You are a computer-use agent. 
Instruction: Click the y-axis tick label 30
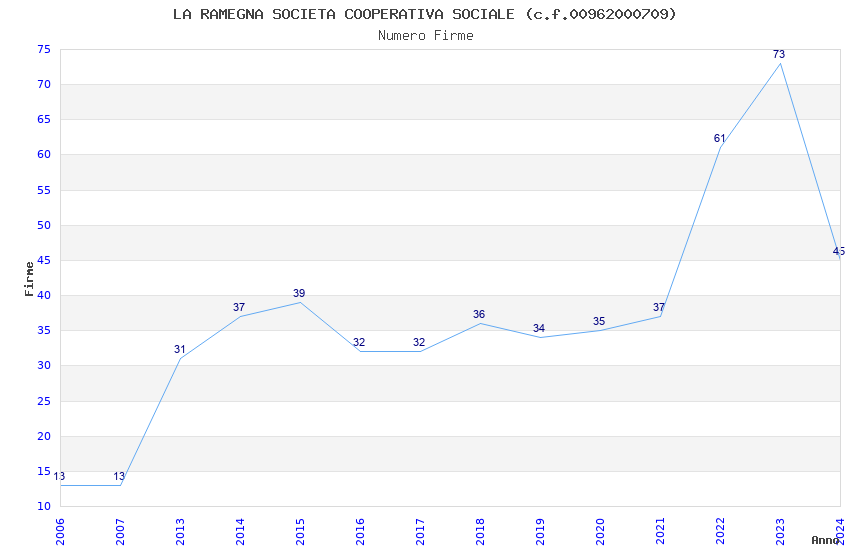click(x=44, y=366)
